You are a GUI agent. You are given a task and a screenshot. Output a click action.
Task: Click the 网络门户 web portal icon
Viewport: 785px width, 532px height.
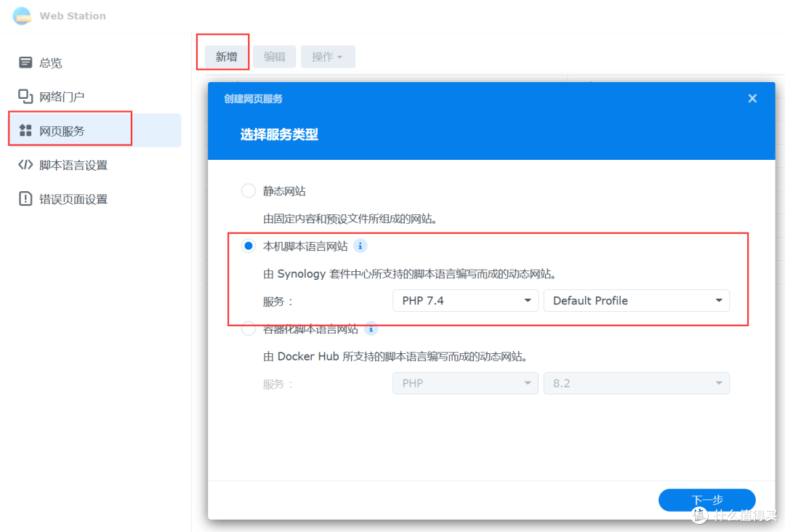point(24,95)
